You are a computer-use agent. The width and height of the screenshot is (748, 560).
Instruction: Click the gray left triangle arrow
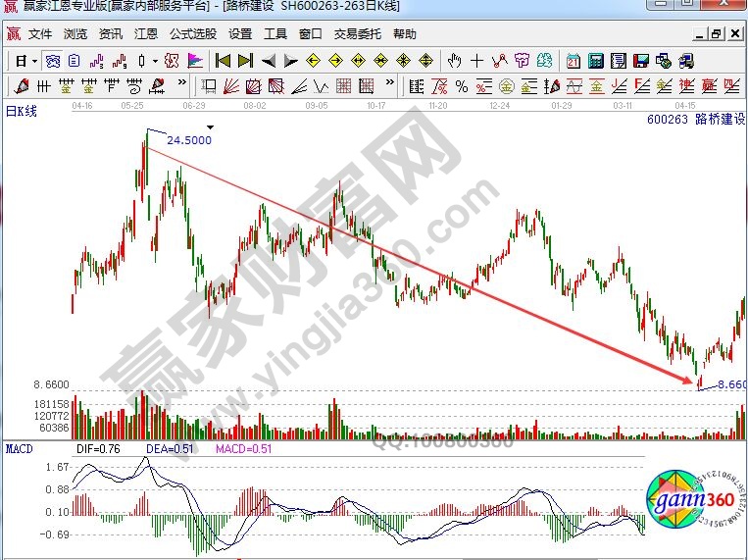point(268,61)
